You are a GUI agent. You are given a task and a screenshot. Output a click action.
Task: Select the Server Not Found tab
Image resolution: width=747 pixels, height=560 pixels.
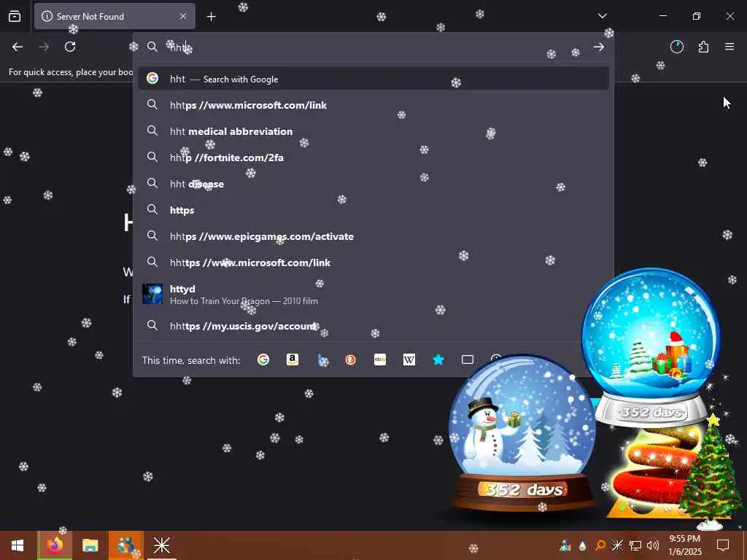(x=115, y=16)
